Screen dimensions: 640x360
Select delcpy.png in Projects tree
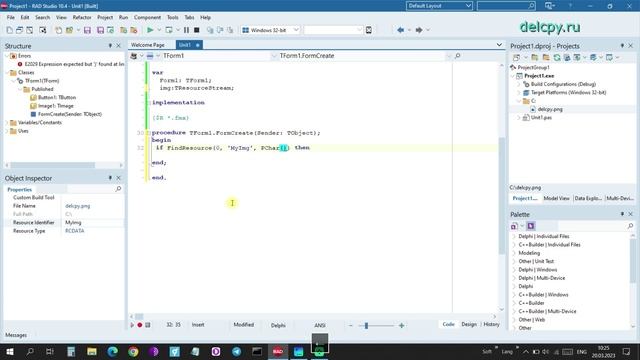click(550, 109)
